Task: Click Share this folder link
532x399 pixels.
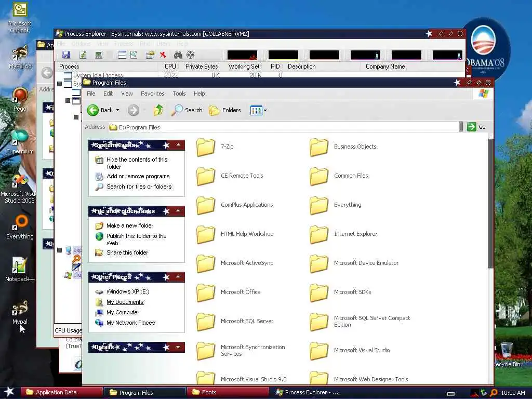Action: point(127,253)
